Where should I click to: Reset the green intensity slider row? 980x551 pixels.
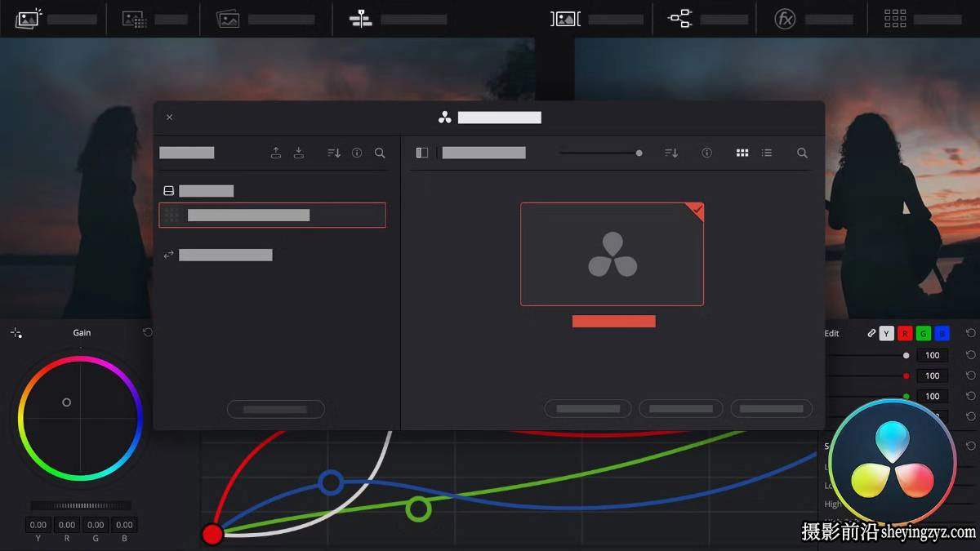click(970, 397)
